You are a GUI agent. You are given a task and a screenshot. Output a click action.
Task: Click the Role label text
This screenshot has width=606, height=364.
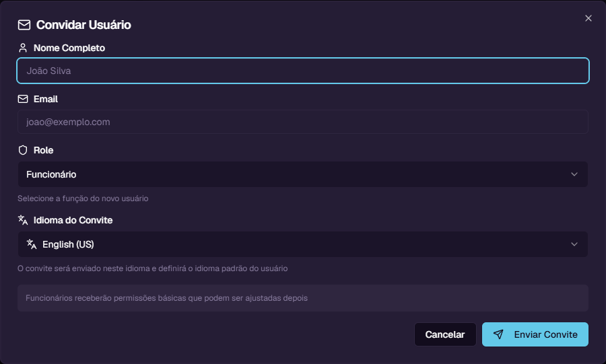coord(43,150)
